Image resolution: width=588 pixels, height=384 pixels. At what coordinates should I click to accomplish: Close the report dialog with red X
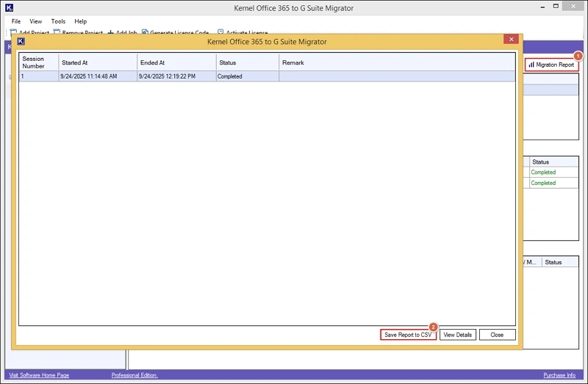click(511, 40)
